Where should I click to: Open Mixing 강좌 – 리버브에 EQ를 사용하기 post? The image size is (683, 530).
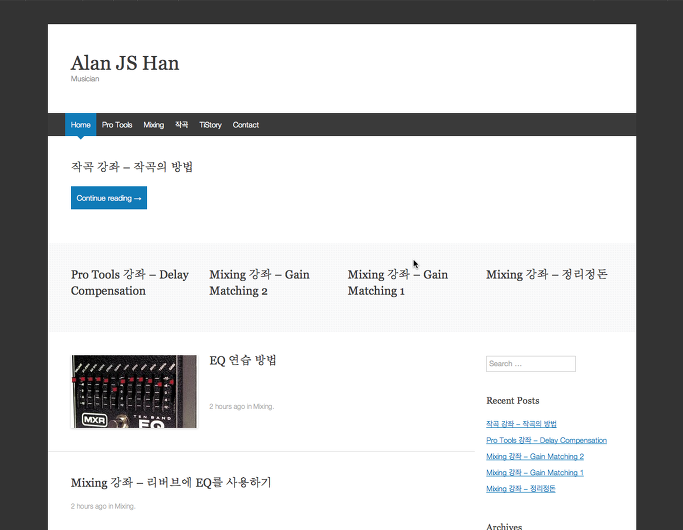pyautogui.click(x=171, y=483)
